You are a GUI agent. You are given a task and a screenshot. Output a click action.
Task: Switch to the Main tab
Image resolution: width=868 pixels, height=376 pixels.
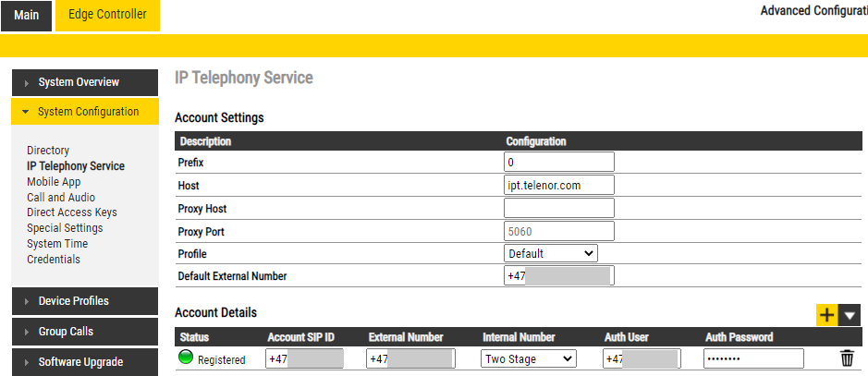click(27, 16)
